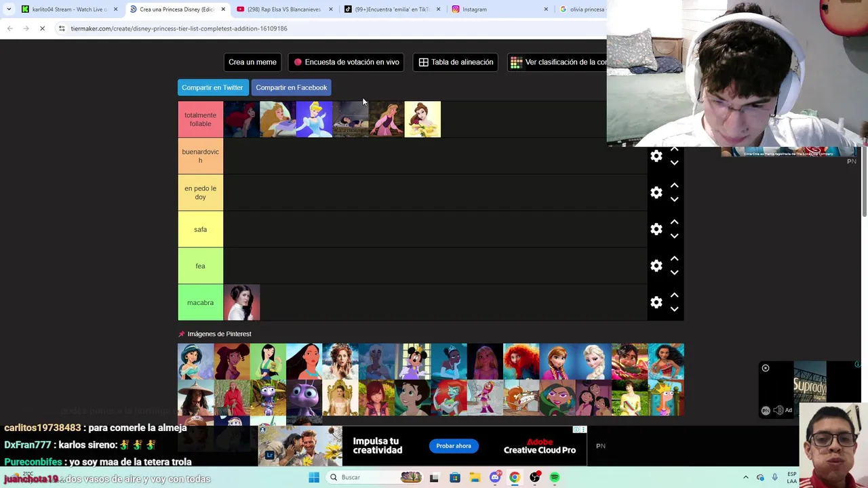Close the Crea una Princesa Disney tab
This screenshot has height=488, width=868.
coord(223,9)
